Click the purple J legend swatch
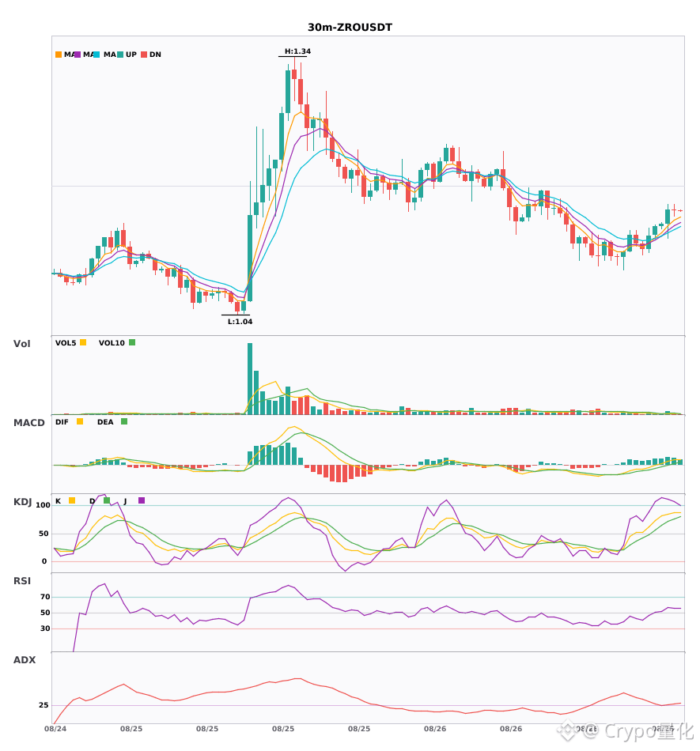The image size is (700, 751). pos(142,500)
